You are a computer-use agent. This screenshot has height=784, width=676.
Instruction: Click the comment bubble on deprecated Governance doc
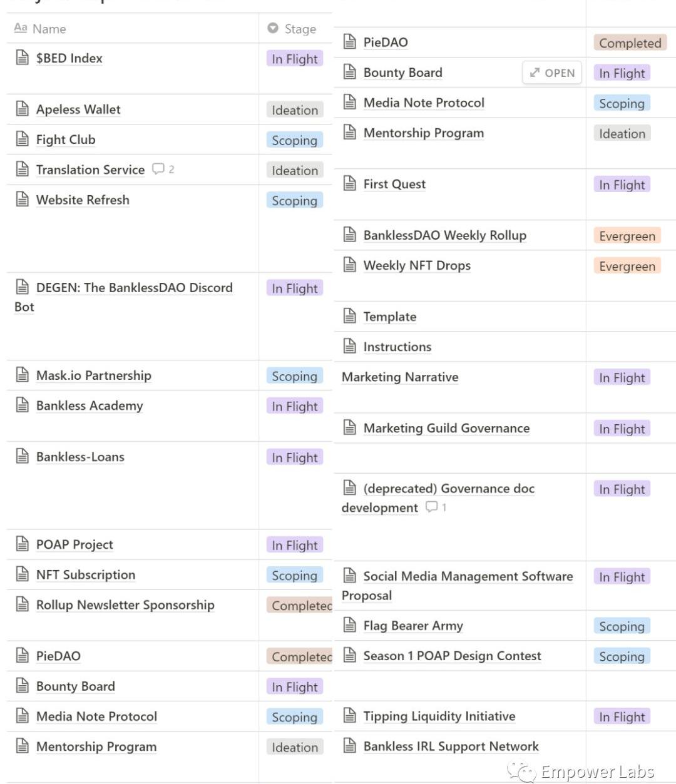coord(432,507)
